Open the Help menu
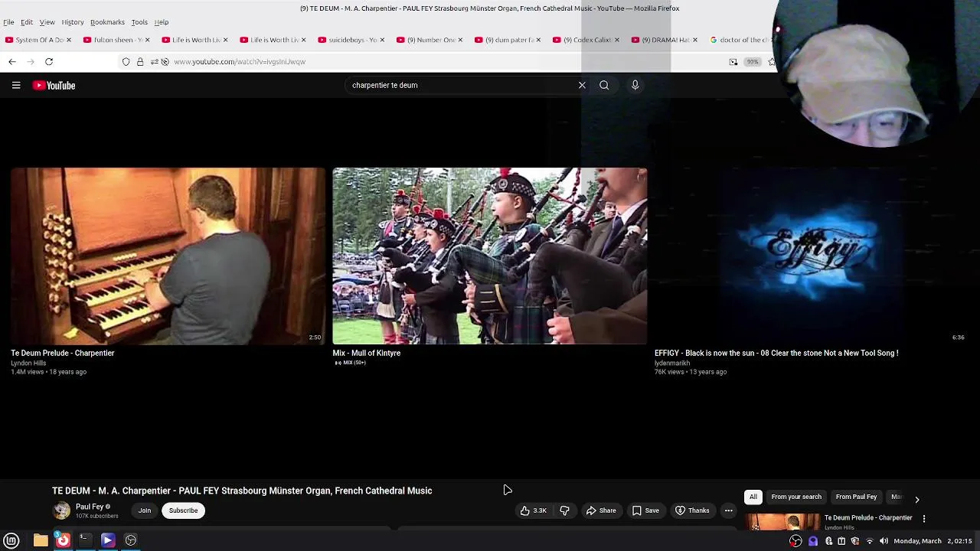Viewport: 980px width, 551px height. (x=162, y=22)
